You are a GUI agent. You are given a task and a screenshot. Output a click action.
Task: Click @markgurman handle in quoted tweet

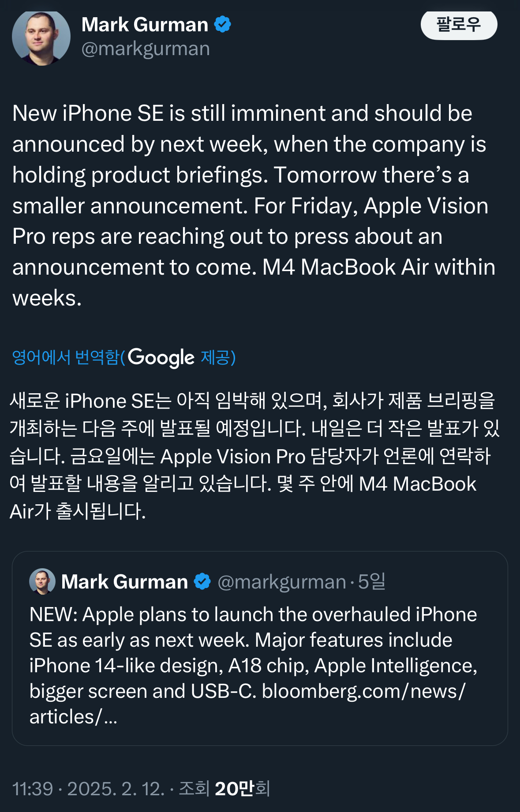click(x=281, y=582)
